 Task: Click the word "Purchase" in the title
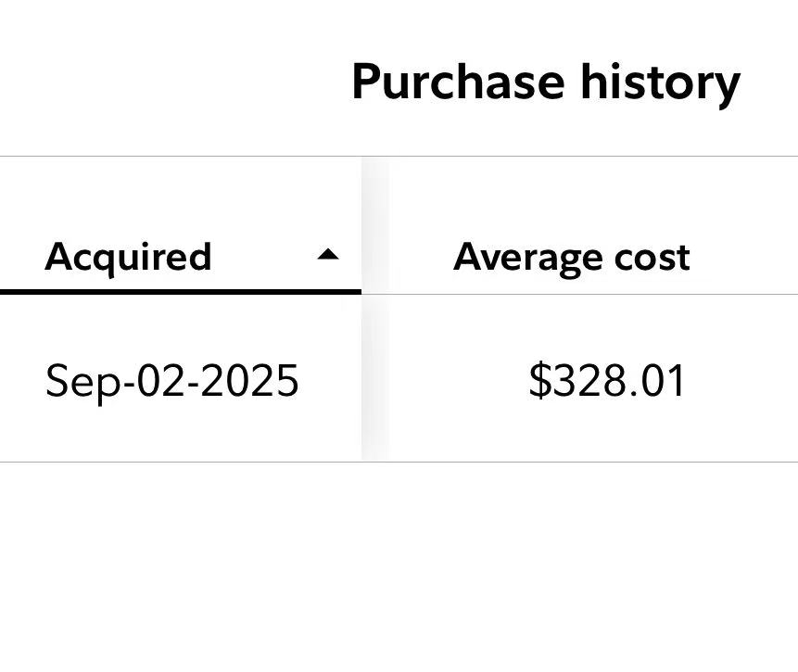point(457,82)
